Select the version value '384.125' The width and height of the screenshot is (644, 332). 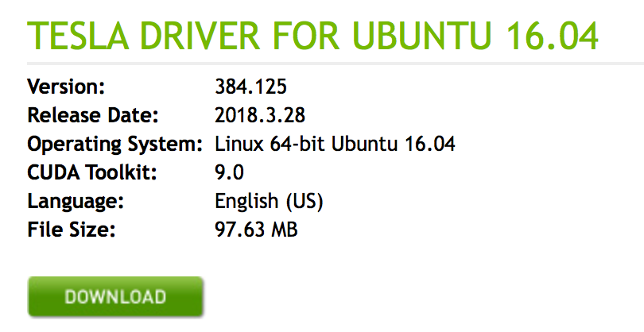click(251, 87)
